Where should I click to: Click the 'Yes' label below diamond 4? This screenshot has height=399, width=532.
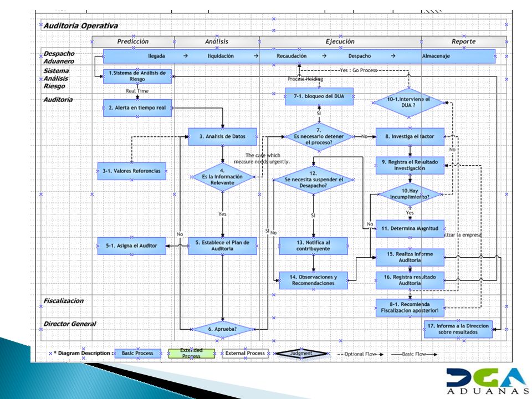222,214
